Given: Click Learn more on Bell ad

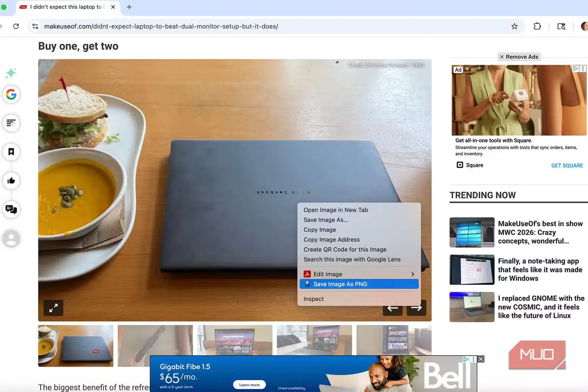Looking at the screenshot, I should point(249,385).
